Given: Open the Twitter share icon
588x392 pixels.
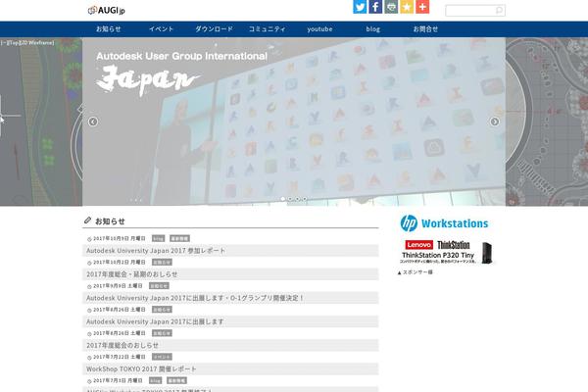Looking at the screenshot, I should pos(360,7).
